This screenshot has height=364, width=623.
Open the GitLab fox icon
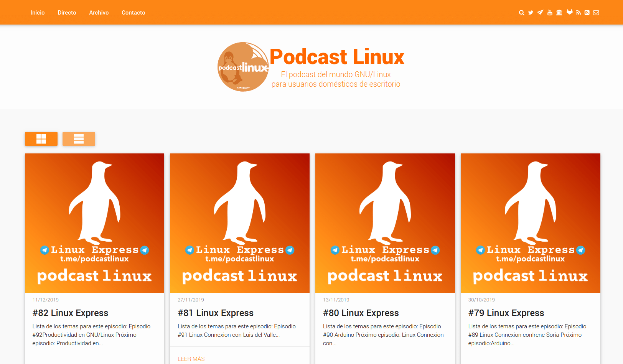pos(570,12)
